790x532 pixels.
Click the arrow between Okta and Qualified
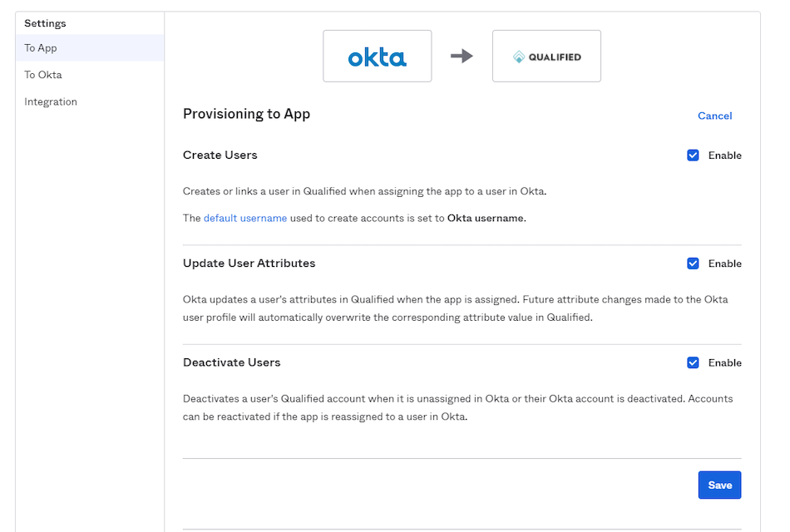point(462,56)
